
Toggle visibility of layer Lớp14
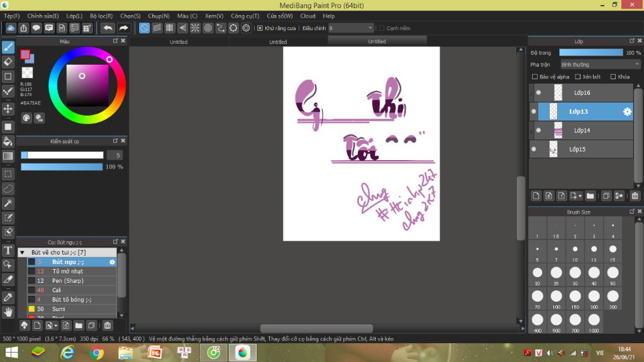tap(538, 130)
